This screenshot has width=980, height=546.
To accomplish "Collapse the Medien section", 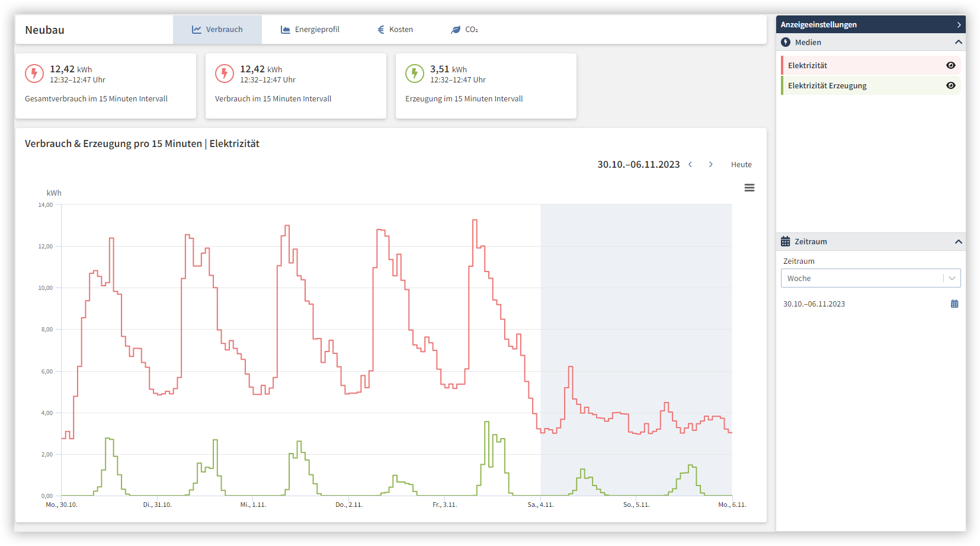I will coord(958,43).
